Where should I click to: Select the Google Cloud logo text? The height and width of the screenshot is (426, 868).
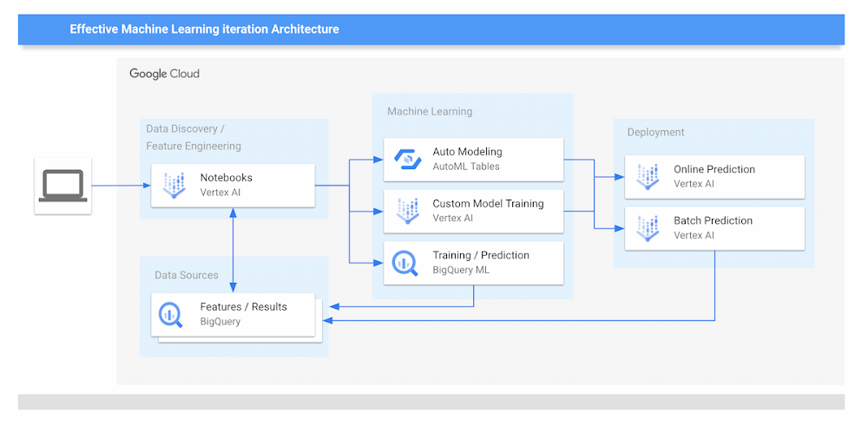pyautogui.click(x=164, y=74)
